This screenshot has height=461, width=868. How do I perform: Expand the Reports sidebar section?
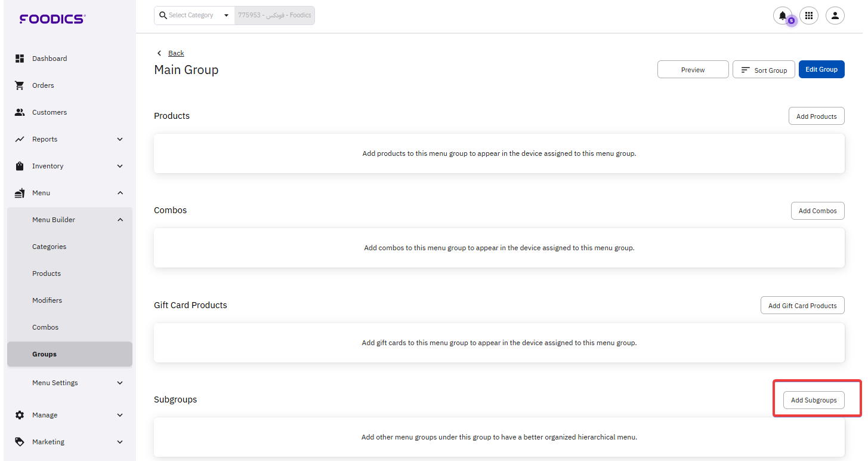[120, 139]
